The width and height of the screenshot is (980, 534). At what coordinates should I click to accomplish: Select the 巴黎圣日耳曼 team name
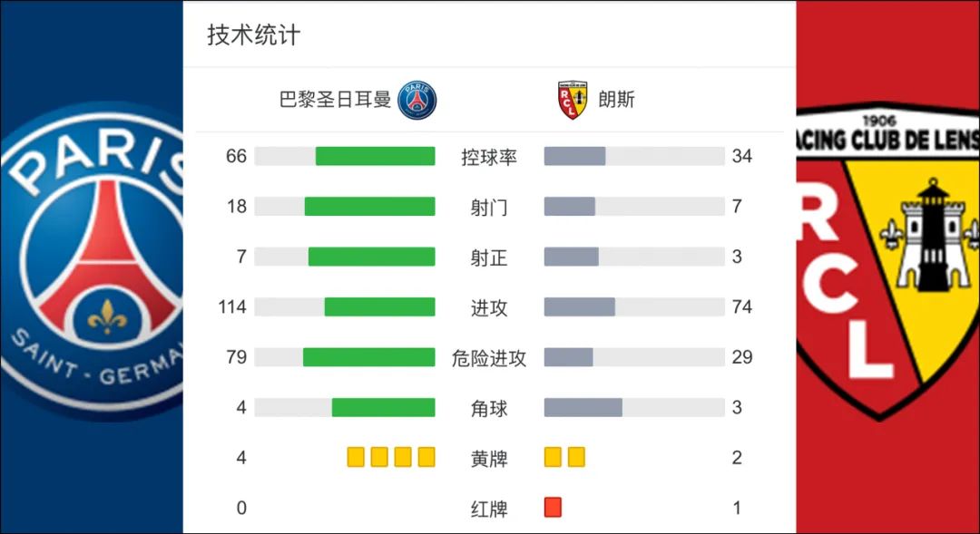(335, 100)
